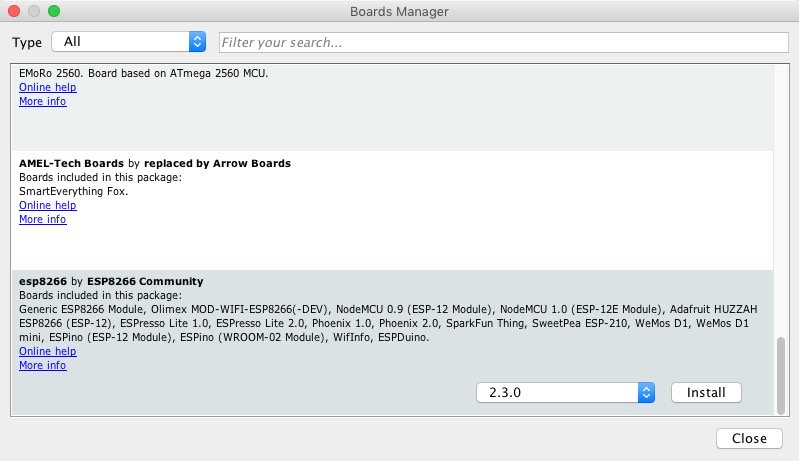This screenshot has width=799, height=461.
Task: Click the green zoom window button
Action: coord(54,11)
